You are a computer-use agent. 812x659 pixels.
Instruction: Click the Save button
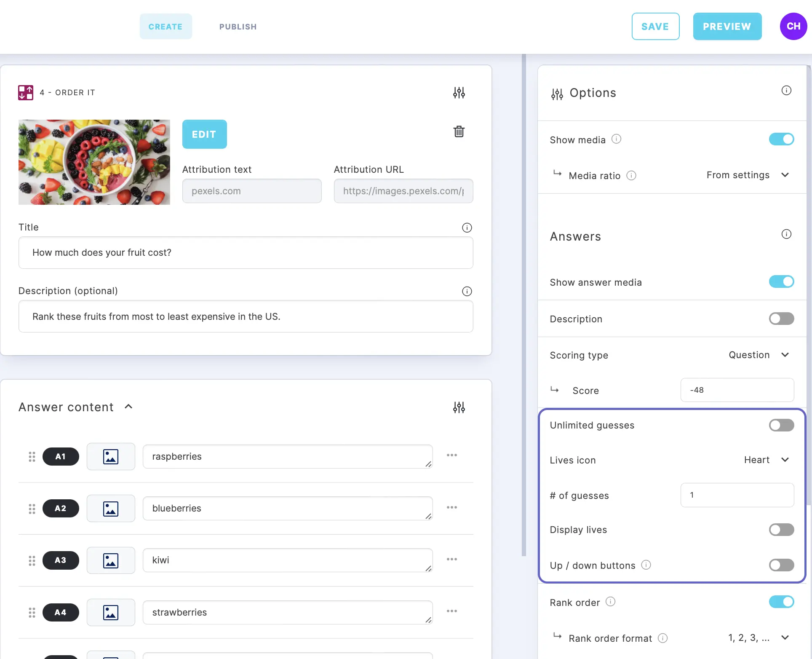655,27
